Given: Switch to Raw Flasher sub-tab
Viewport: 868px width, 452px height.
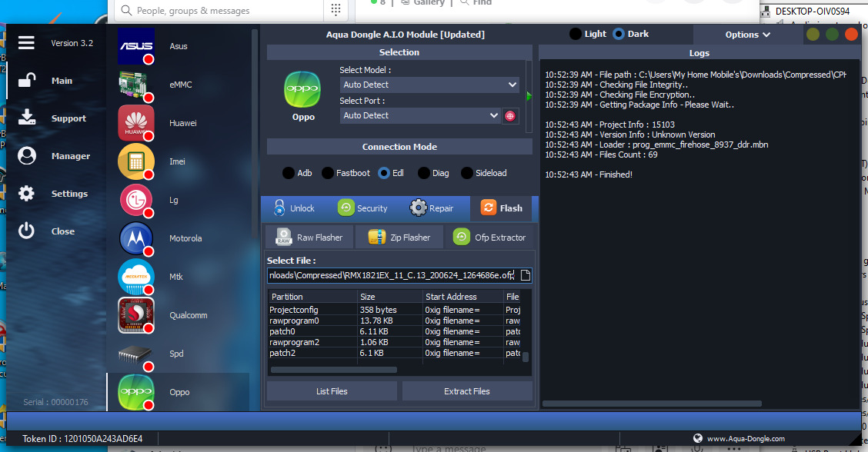Looking at the screenshot, I should coord(309,238).
